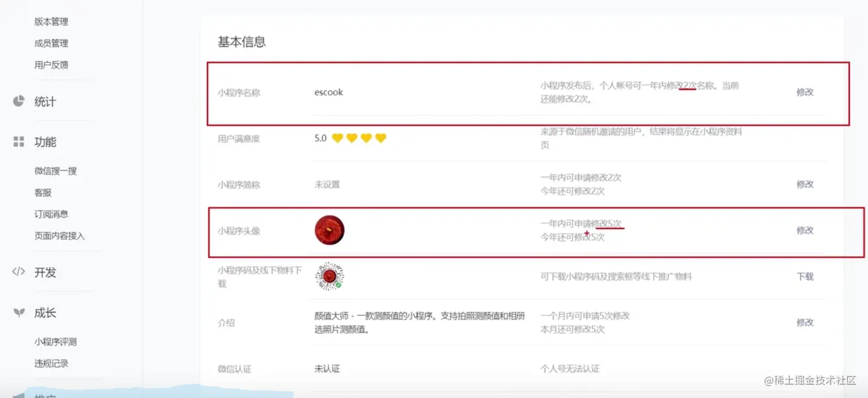Image resolution: width=868 pixels, height=398 pixels.
Task: Click the mini program QR code image
Action: coord(330,277)
